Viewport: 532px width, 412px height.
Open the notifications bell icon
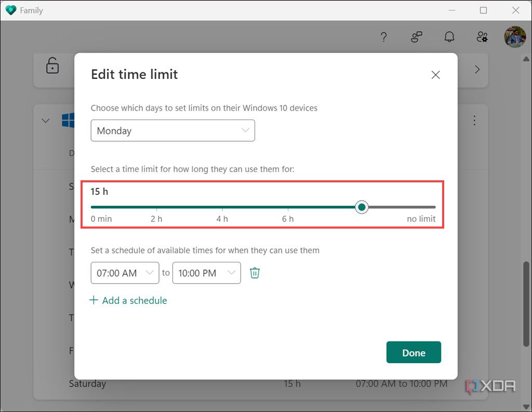[449, 37]
